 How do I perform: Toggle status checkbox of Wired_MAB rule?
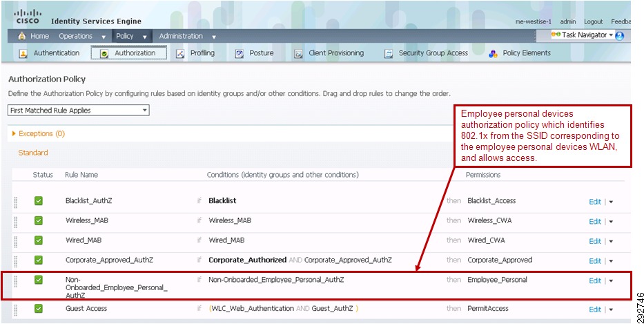[38, 240]
